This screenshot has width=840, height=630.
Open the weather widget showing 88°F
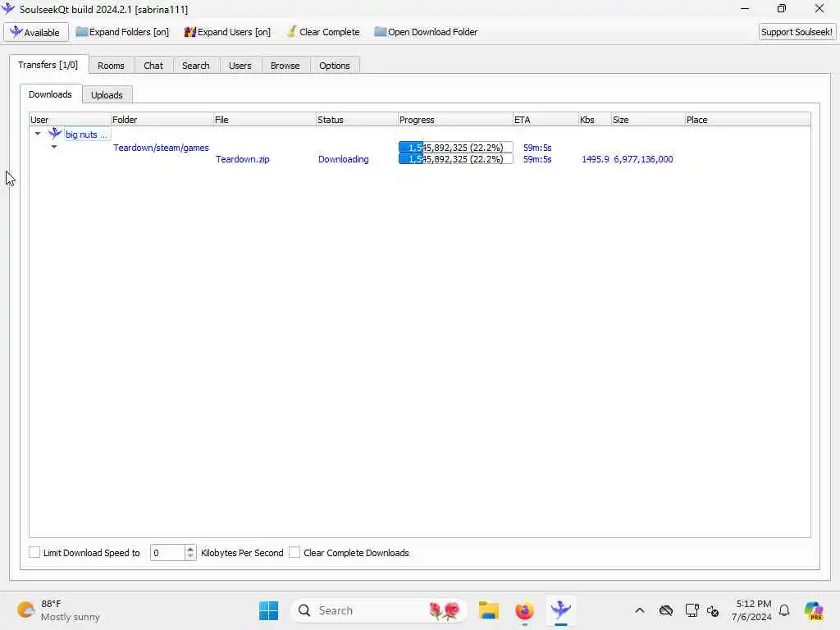coord(58,610)
